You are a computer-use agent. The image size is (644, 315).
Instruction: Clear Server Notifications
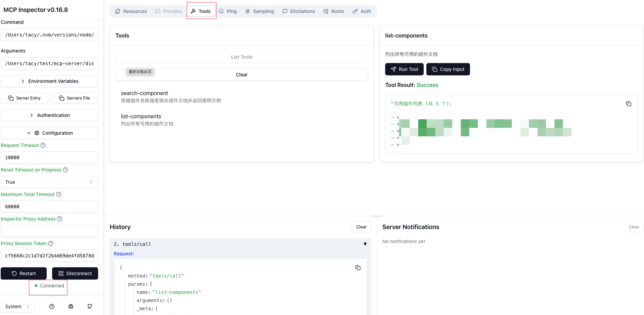(x=634, y=227)
